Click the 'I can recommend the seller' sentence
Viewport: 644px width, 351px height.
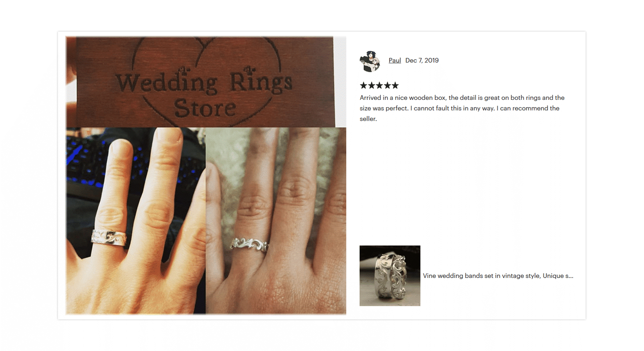click(459, 113)
